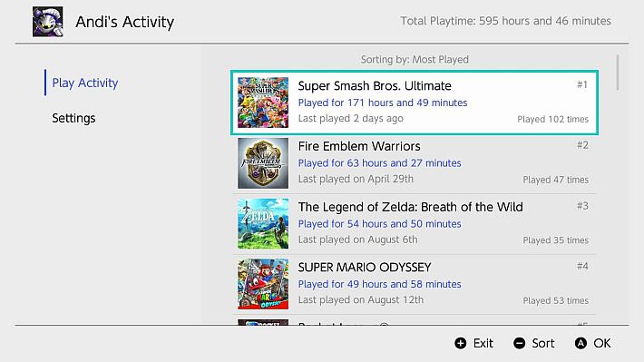
Task: Open the Play Activity tab
Action: 85,83
